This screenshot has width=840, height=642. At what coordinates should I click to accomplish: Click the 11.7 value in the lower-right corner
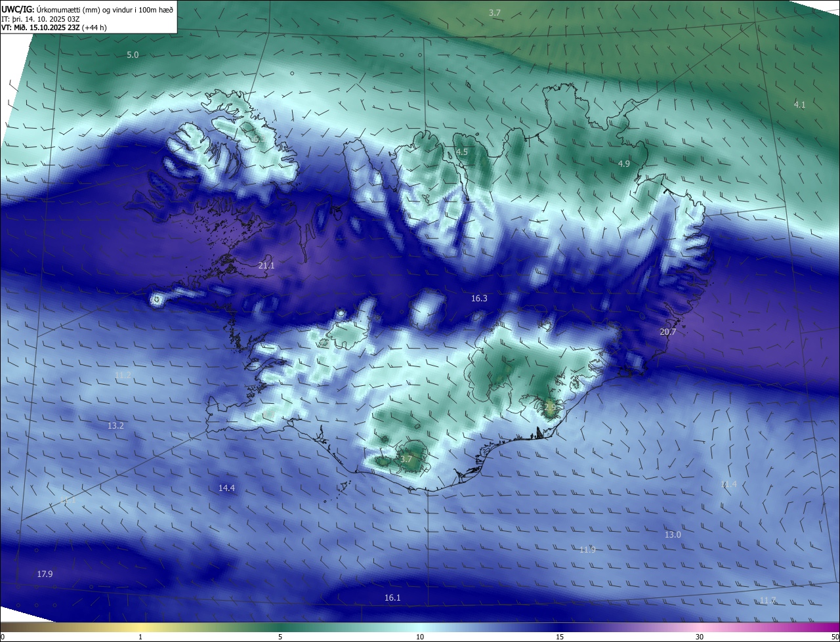pos(767,600)
